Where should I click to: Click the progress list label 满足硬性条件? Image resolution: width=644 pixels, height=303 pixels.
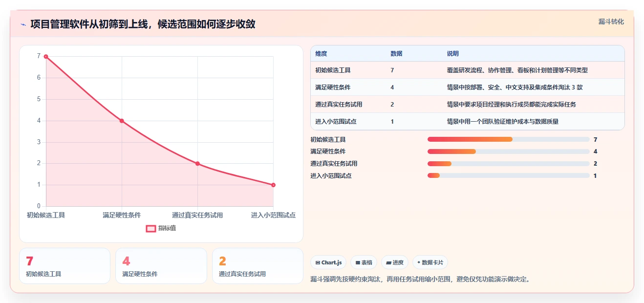coord(328,151)
